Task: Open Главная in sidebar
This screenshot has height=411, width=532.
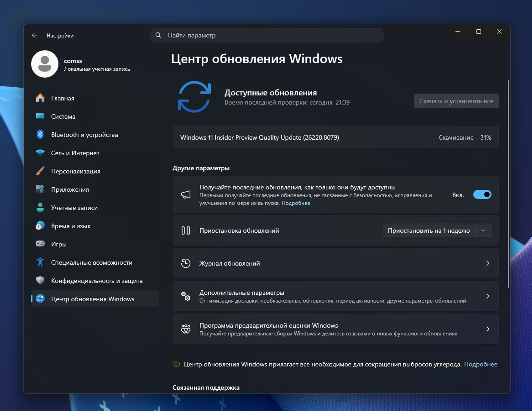Action: [95, 98]
